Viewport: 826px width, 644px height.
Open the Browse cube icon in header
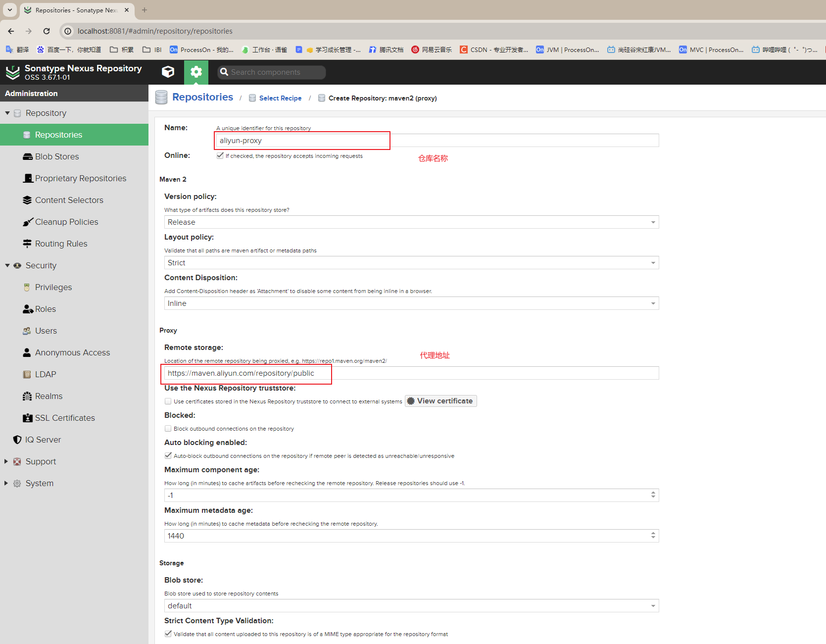tap(168, 72)
